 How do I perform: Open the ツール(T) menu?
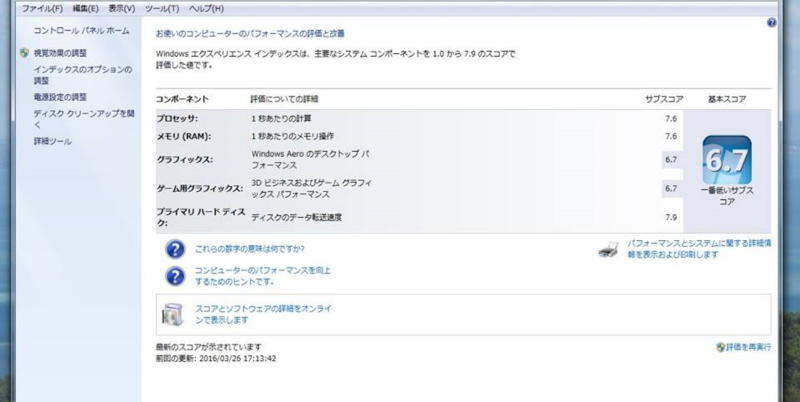tap(162, 9)
